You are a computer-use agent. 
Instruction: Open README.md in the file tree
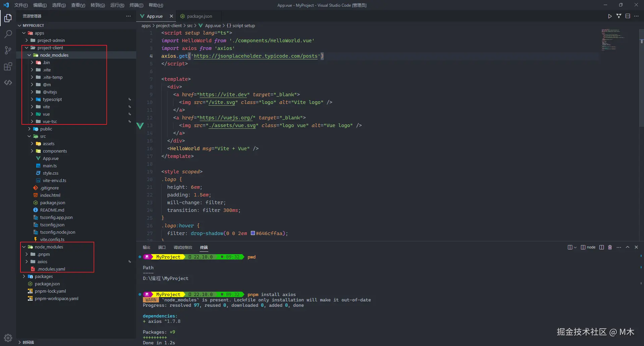click(x=52, y=210)
